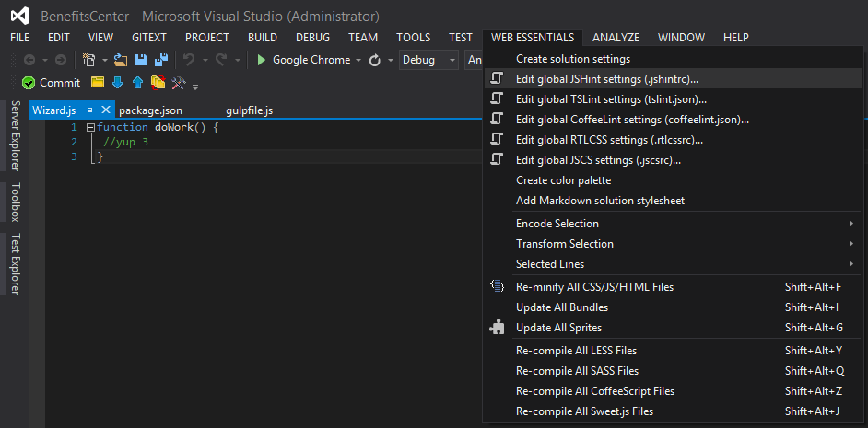Click the New Project toolbar icon
This screenshot has width=868, height=428.
point(88,60)
